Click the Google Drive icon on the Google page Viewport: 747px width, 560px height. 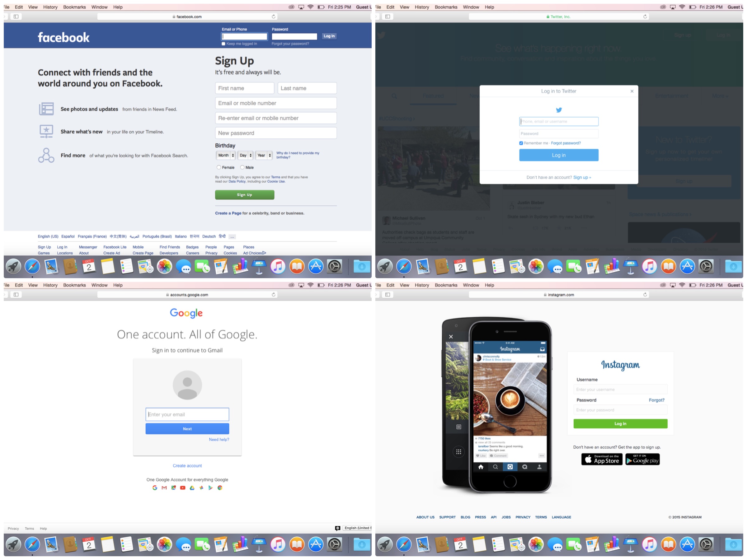tap(192, 488)
